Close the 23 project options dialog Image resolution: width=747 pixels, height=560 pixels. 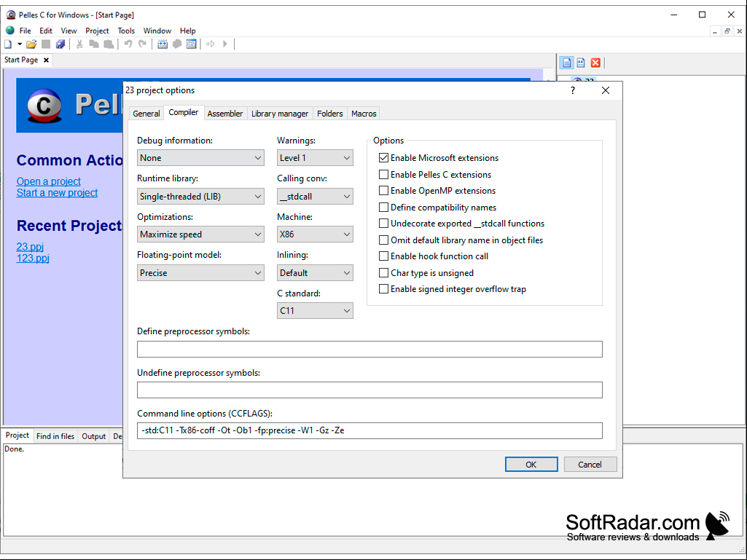pos(606,90)
